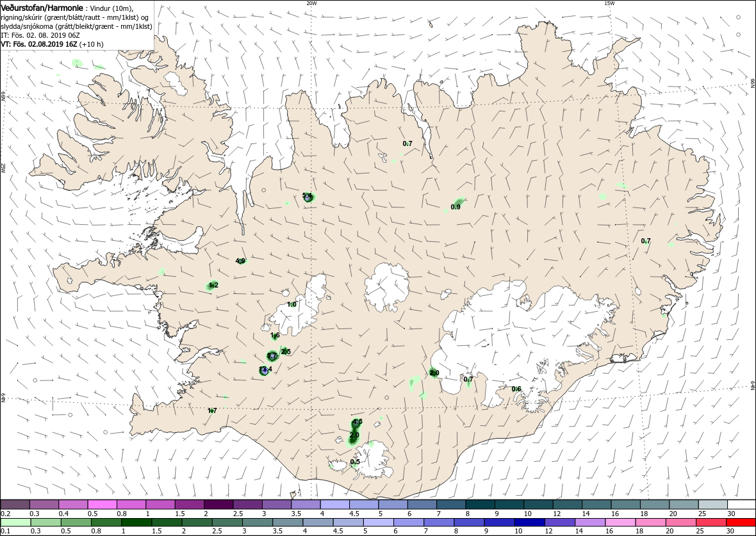
Task: Click the dark plum first swatch in the upper legend row
Action: 15,505
